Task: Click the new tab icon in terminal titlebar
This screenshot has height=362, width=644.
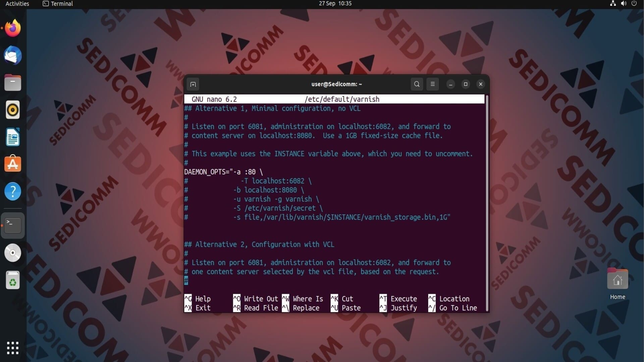Action: [x=193, y=84]
